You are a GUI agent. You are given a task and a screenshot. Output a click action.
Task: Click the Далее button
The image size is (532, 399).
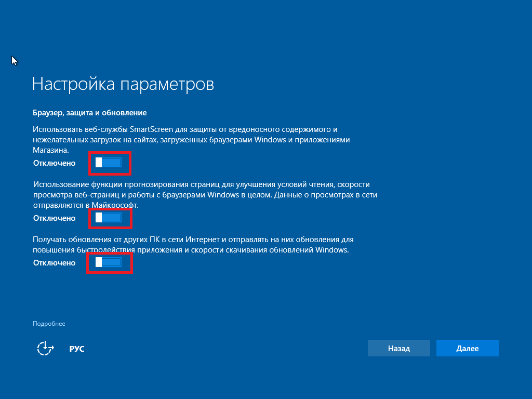tap(467, 348)
